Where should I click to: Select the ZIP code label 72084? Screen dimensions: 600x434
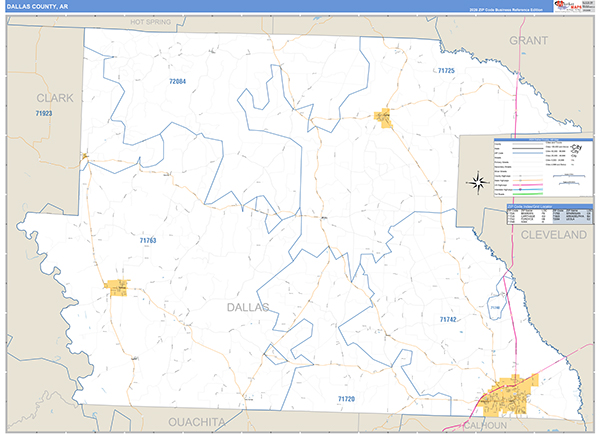pyautogui.click(x=178, y=81)
